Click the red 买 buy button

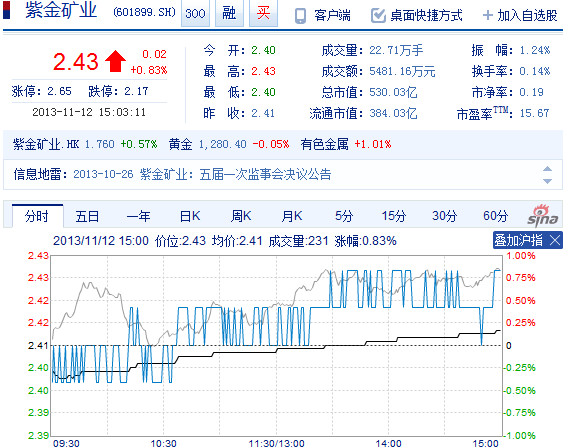tap(263, 13)
